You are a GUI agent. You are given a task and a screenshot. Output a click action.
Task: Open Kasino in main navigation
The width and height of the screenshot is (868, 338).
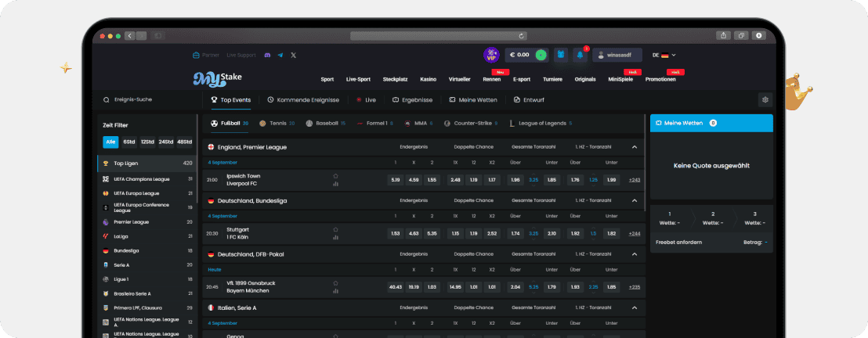click(428, 79)
